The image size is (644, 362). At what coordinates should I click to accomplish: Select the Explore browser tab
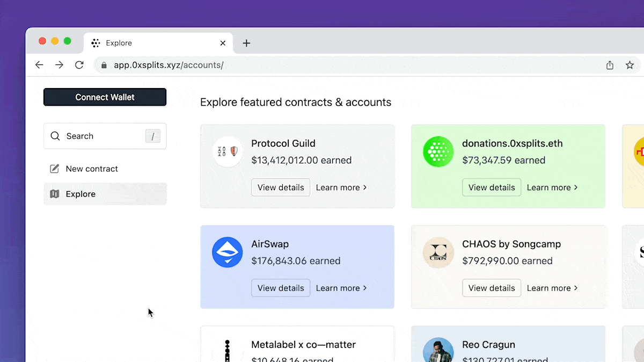(158, 43)
